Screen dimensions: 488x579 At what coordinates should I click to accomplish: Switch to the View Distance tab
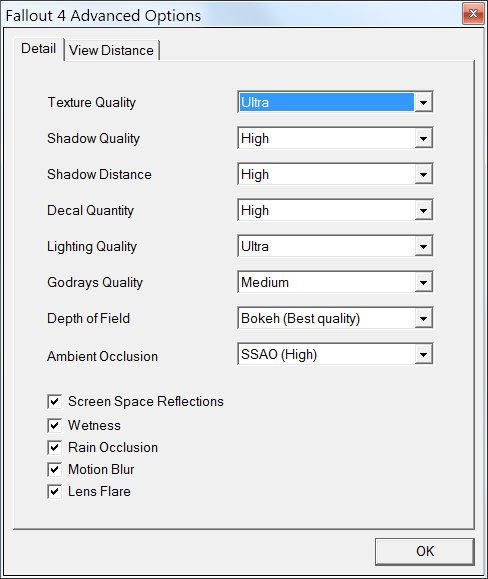click(112, 50)
